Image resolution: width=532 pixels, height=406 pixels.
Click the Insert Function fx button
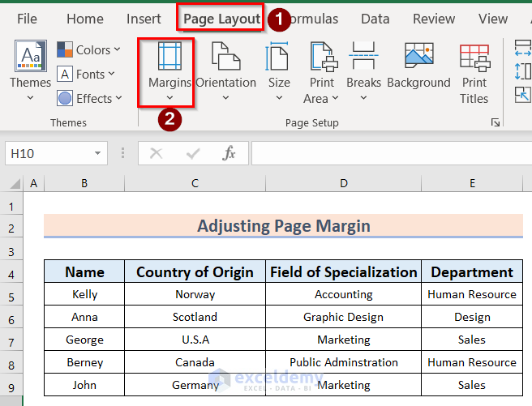(230, 153)
